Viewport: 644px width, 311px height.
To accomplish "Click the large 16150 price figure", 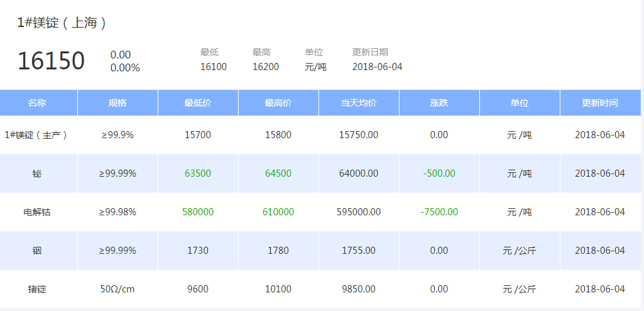I will [51, 61].
